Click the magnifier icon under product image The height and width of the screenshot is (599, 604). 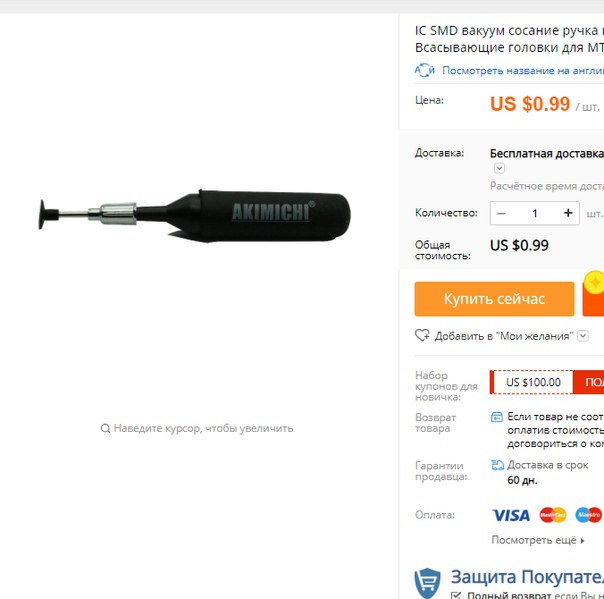105,428
